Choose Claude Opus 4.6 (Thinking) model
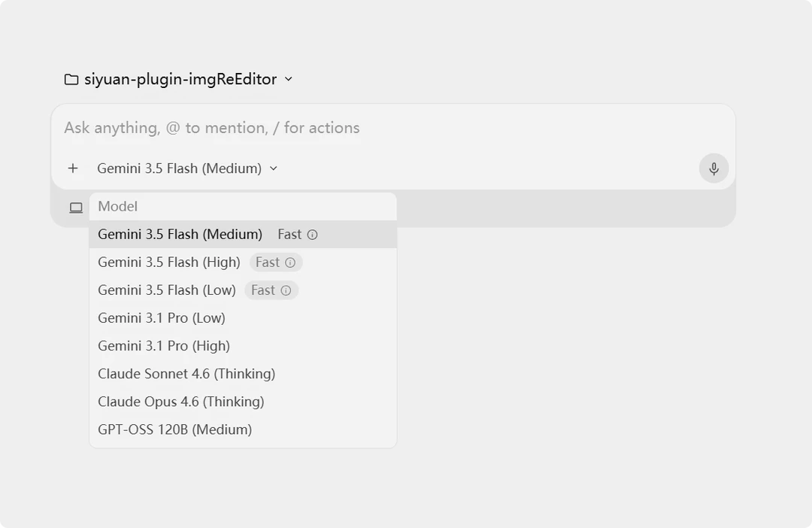Viewport: 812px width, 528px height. click(x=243, y=402)
